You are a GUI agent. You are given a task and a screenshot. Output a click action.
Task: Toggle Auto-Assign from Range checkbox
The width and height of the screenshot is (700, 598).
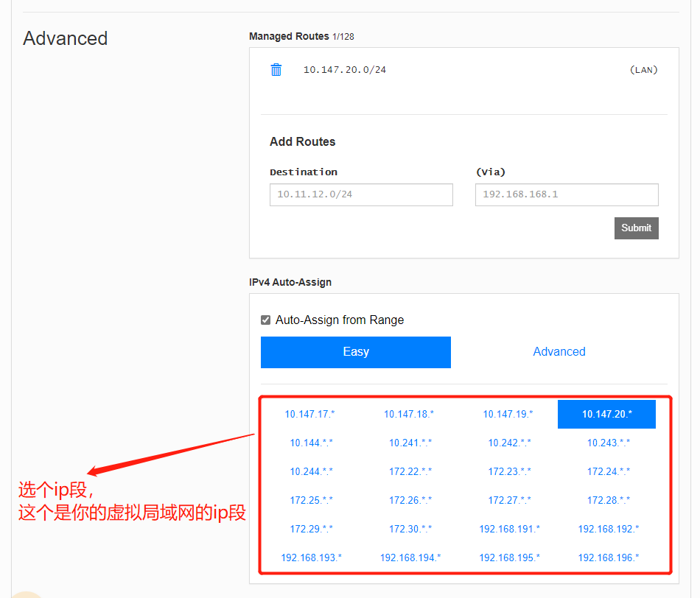point(265,320)
